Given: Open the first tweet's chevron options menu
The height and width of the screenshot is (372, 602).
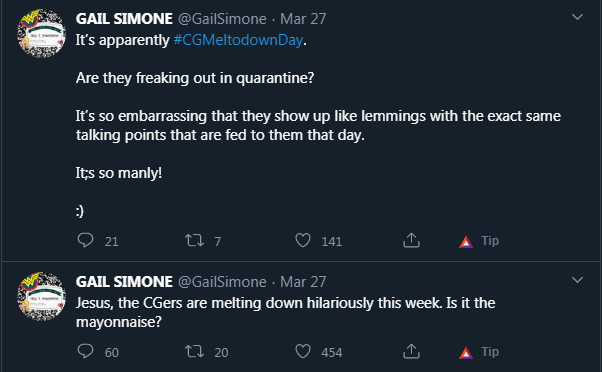Looking at the screenshot, I should coord(577,17).
